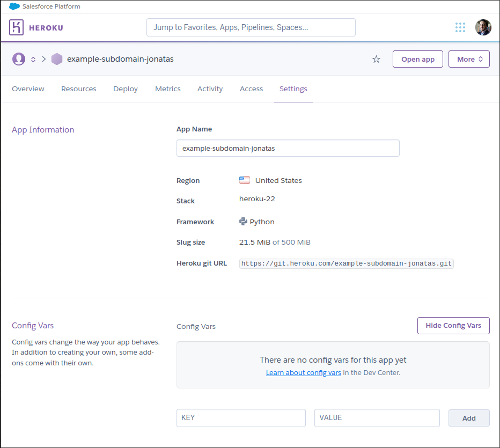
Task: Expand the More dropdown
Action: 469,59
